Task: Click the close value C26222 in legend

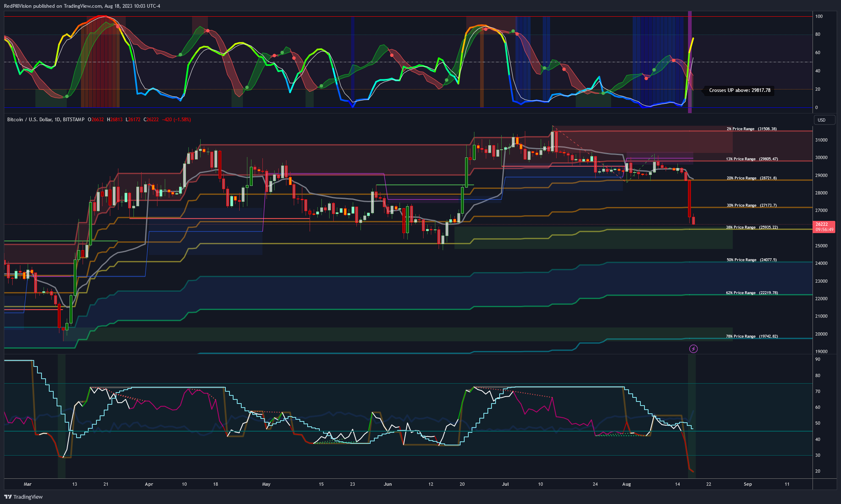Action: (x=151, y=120)
